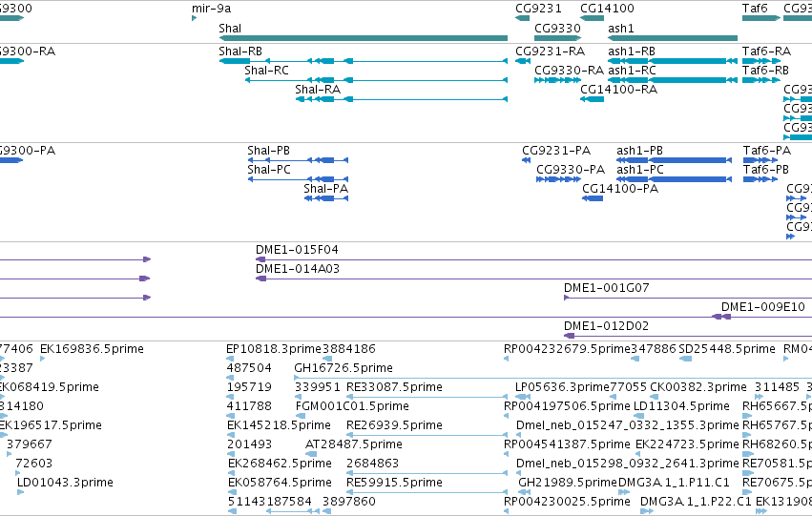Image resolution: width=812 pixels, height=516 pixels.
Task: Select the DMG3A.1_1.P11.C1 label
Action: [674, 483]
